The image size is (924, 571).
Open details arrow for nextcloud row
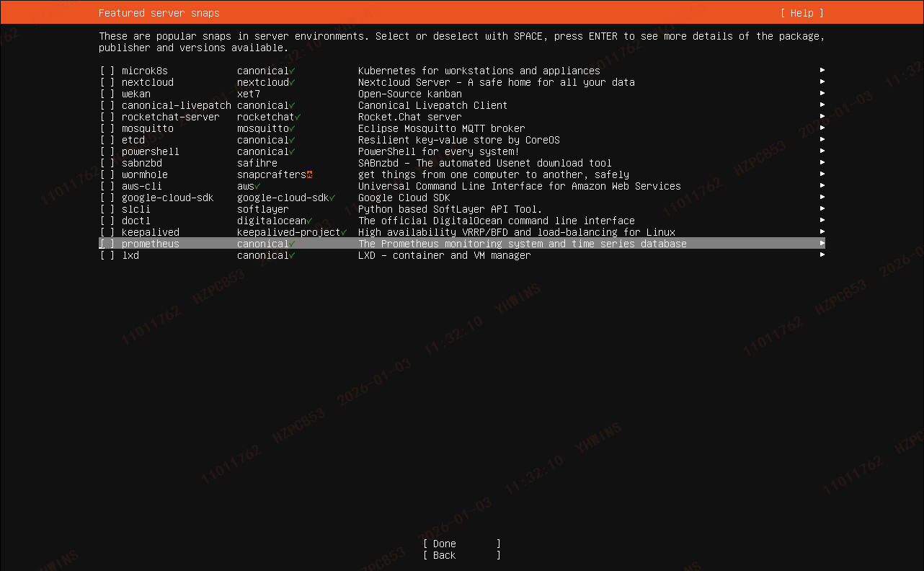click(x=822, y=82)
